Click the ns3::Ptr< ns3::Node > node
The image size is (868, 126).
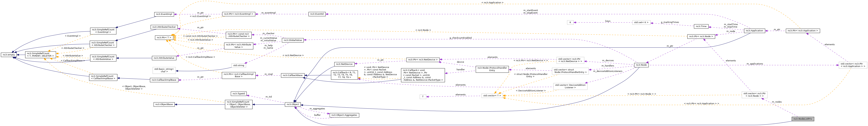coord(701,36)
